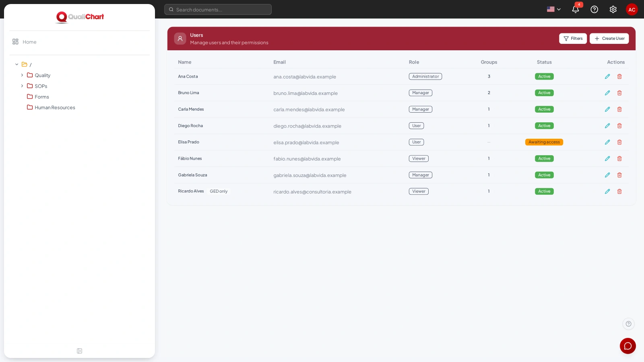Click the Administrator role badge

425,76
